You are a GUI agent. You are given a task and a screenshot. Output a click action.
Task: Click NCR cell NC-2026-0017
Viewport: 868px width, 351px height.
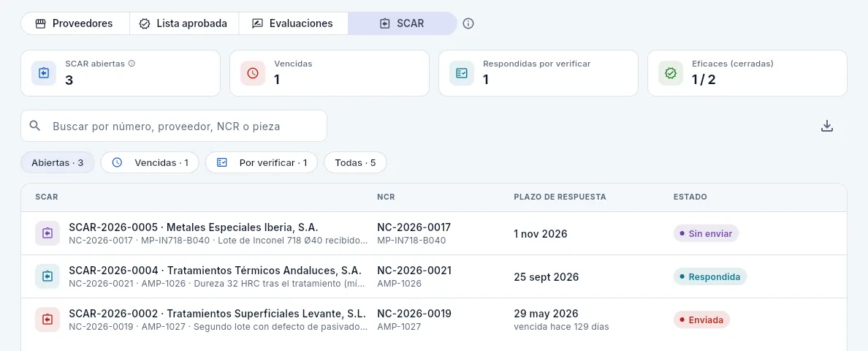[x=414, y=227]
